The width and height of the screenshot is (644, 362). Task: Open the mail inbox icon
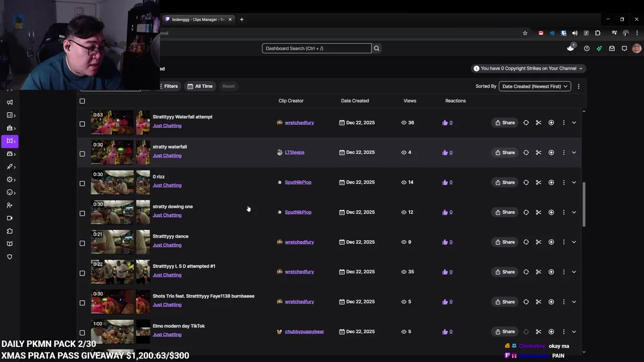tap(612, 48)
